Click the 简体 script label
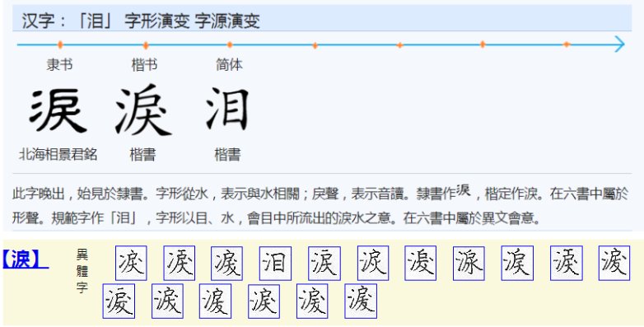The height and width of the screenshot is (327, 644). (229, 64)
